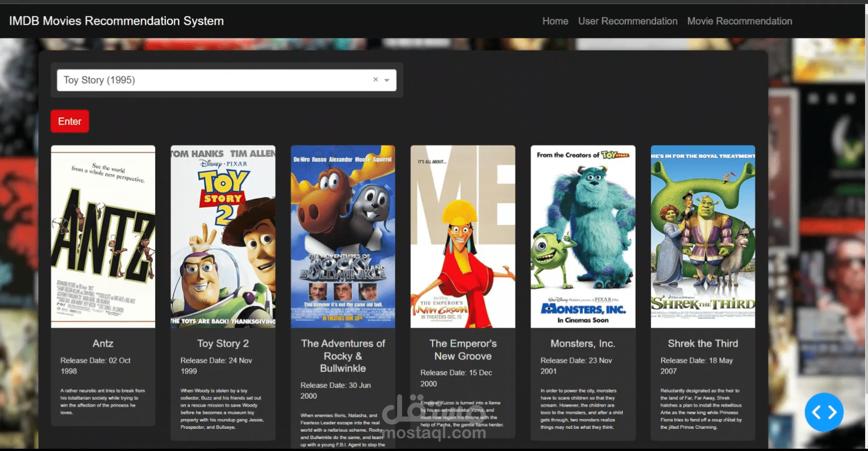
Task: Click Release Date: 24 Nov 1999
Action: click(x=216, y=366)
